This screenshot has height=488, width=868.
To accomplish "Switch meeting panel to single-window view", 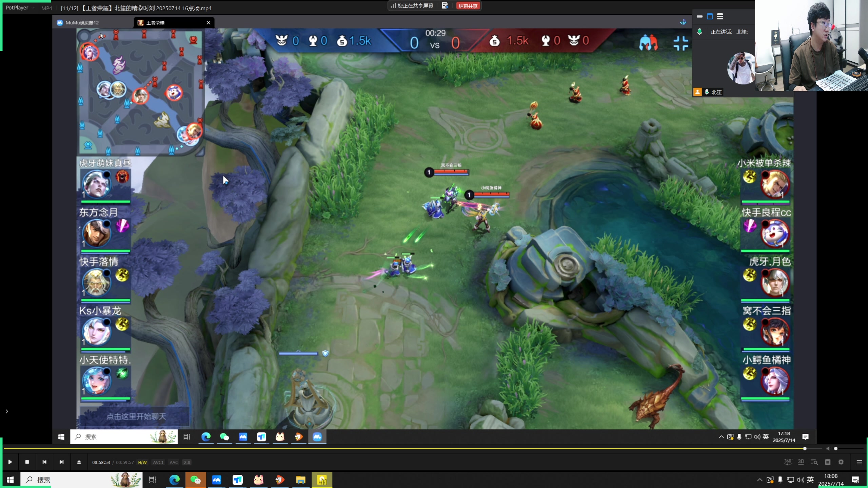I will [710, 16].
